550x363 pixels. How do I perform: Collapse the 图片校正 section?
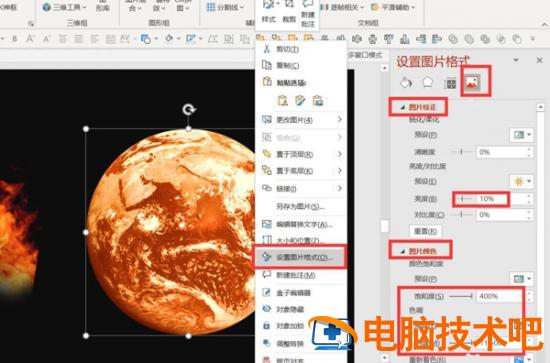(418, 107)
